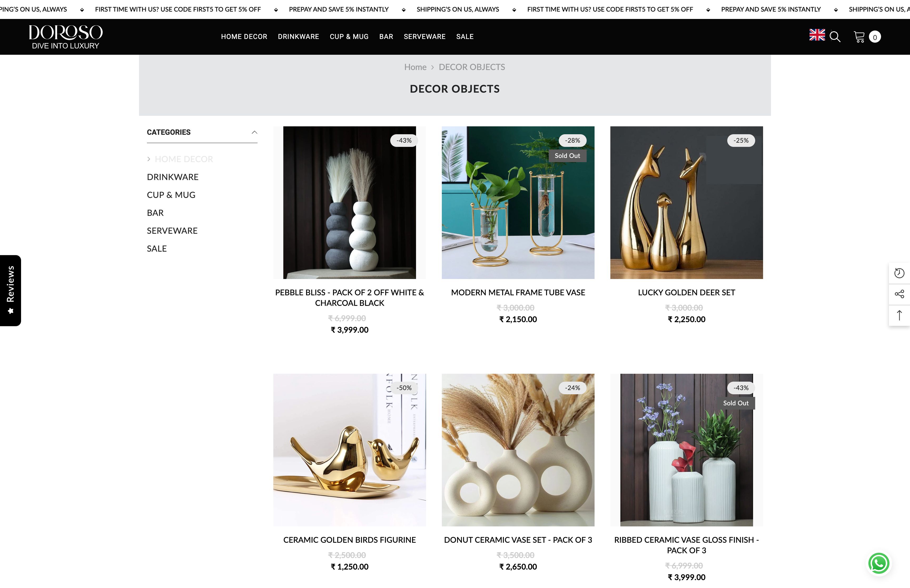Open the Home breadcrumb chevron path
Image resolution: width=910 pixels, height=588 pixels.
point(433,67)
